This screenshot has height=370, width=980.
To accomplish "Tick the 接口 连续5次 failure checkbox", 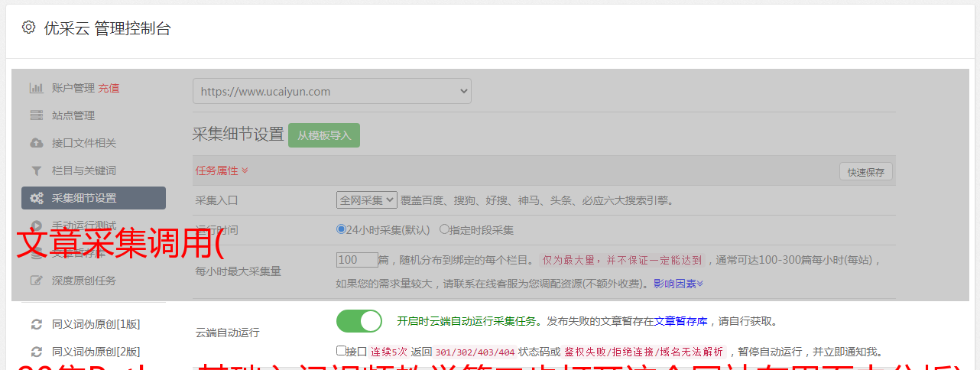I will coord(341,351).
